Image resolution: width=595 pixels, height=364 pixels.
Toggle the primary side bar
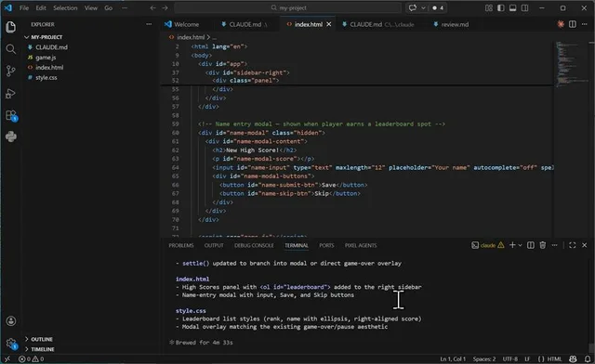click(x=501, y=7)
